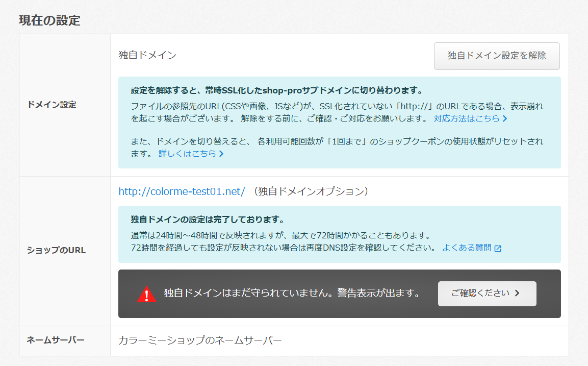
Task: Click the 独自ドメインはまだ守られていません warning message
Action: (x=292, y=294)
